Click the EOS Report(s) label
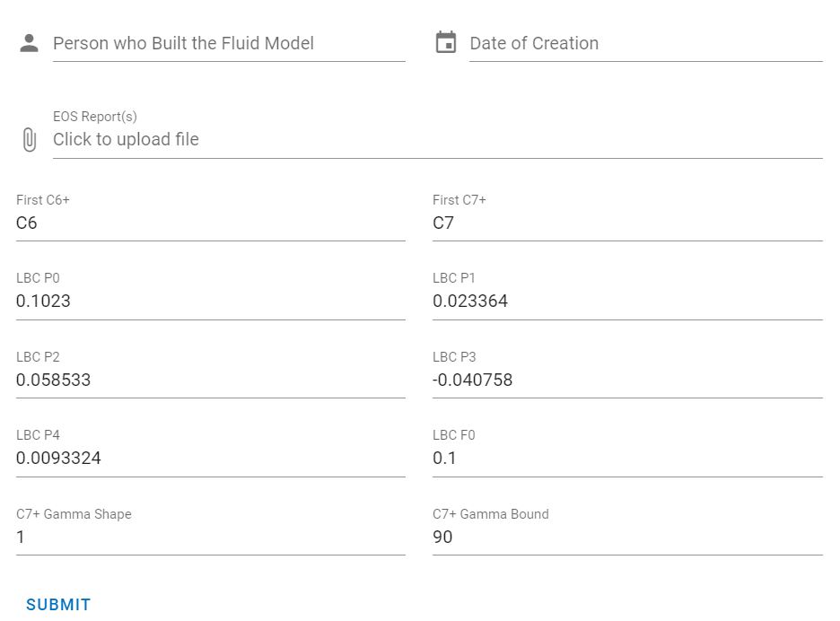This screenshot has height=621, width=840. pos(95,117)
